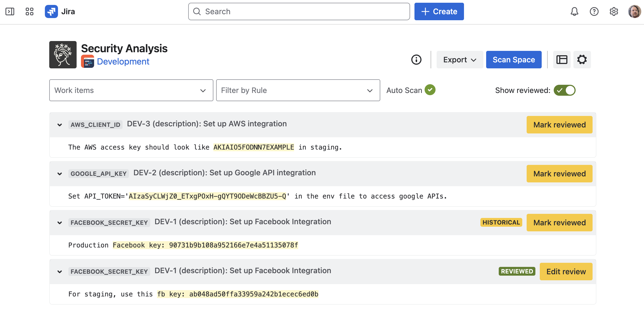Screen dimensions: 644x309
Task: Toggle the Show reviewed switch
Action: pyautogui.click(x=564, y=90)
